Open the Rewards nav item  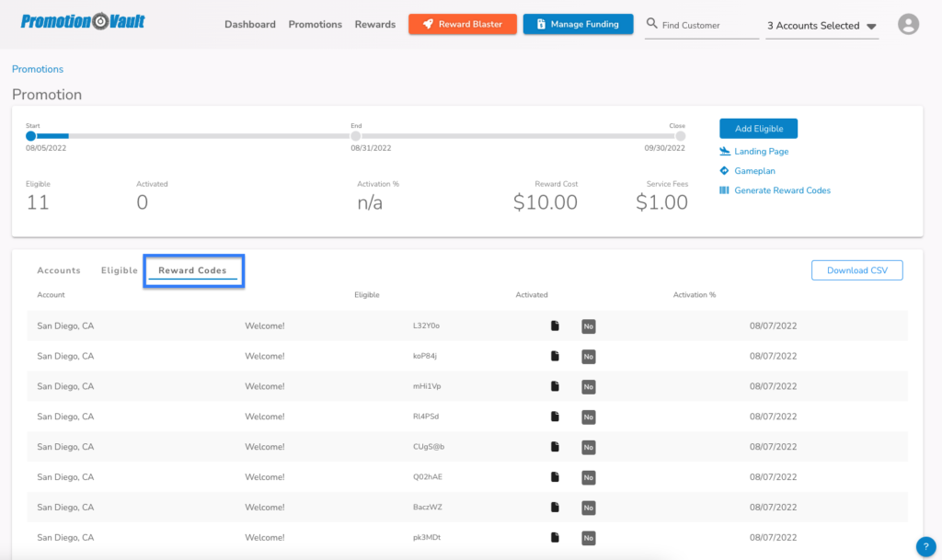375,25
